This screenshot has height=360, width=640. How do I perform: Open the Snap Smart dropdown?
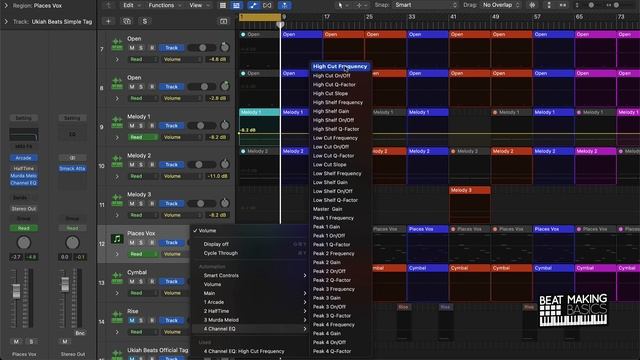point(426,5)
